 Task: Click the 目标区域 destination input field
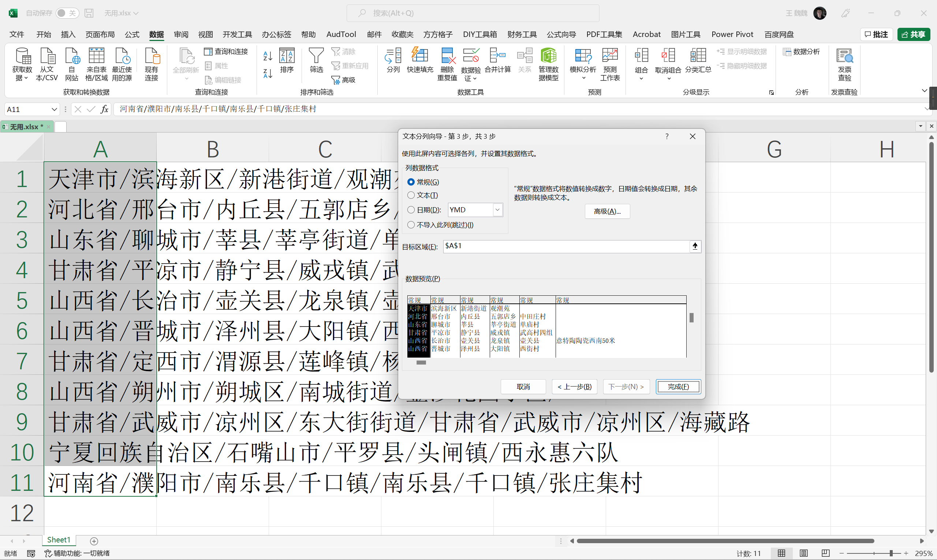point(565,246)
